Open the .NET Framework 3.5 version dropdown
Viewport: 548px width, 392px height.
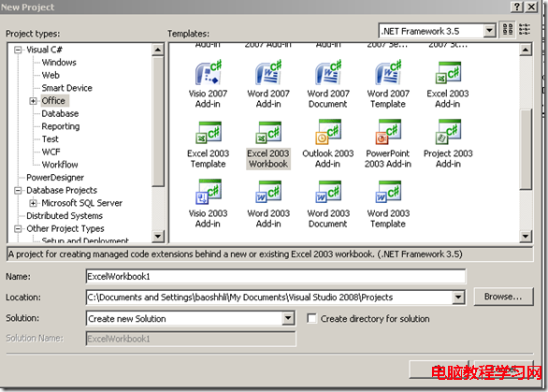point(490,31)
